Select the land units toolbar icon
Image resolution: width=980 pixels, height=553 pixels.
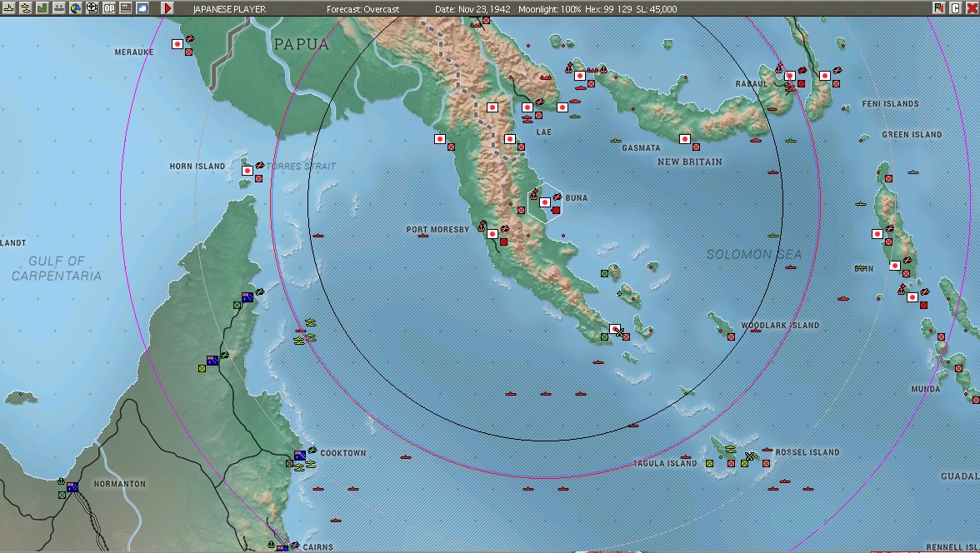tap(42, 7)
